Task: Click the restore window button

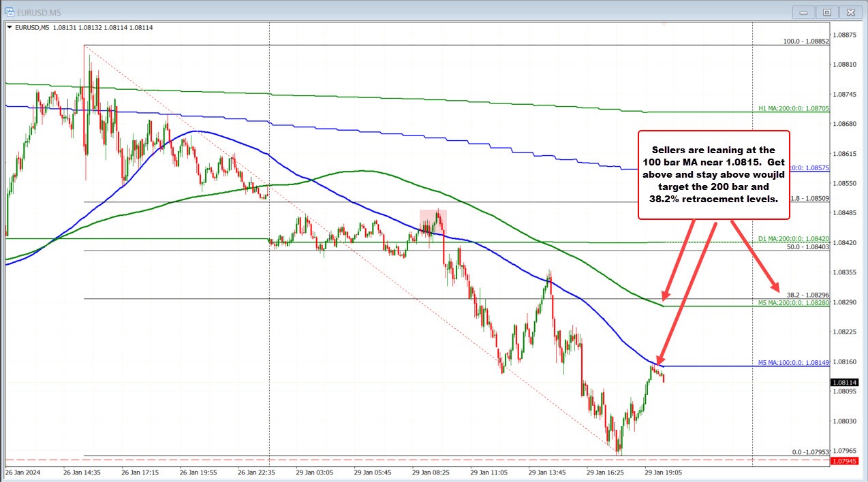Action: [826, 12]
